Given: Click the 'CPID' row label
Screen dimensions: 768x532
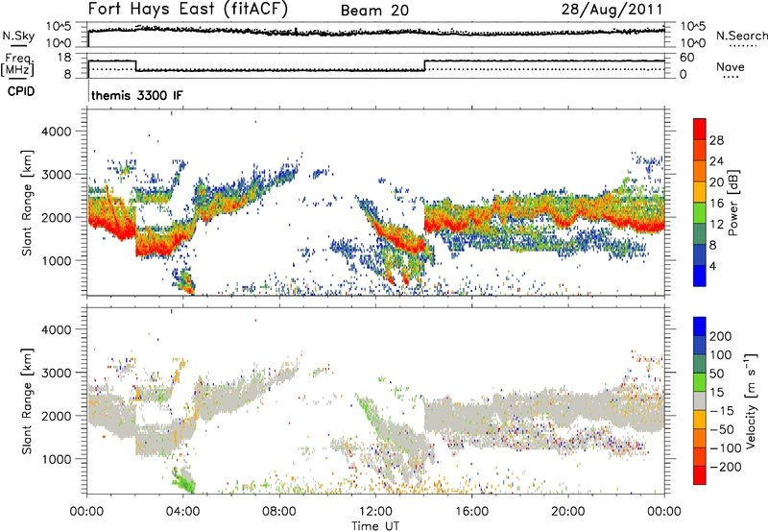Looking at the screenshot, I should pyautogui.click(x=21, y=91).
